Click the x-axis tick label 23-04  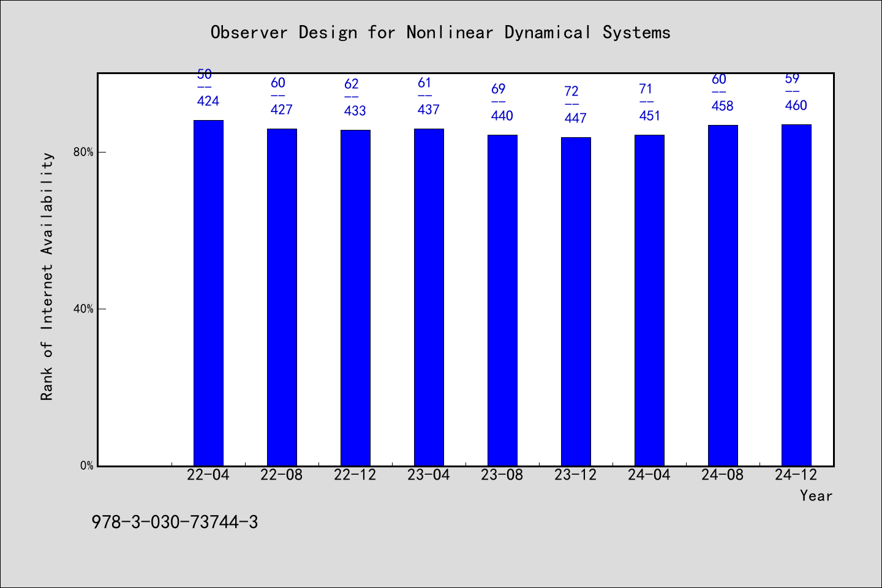pos(429,475)
